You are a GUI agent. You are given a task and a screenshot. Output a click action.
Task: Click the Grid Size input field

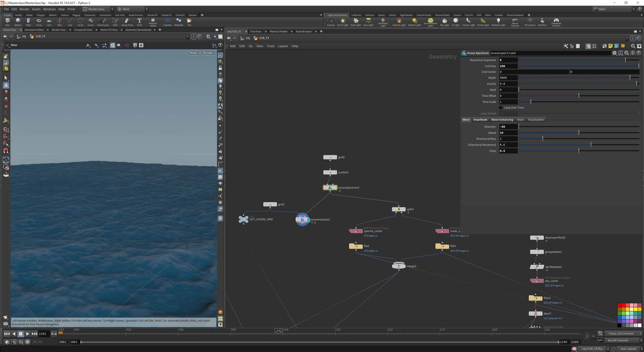tap(508, 66)
